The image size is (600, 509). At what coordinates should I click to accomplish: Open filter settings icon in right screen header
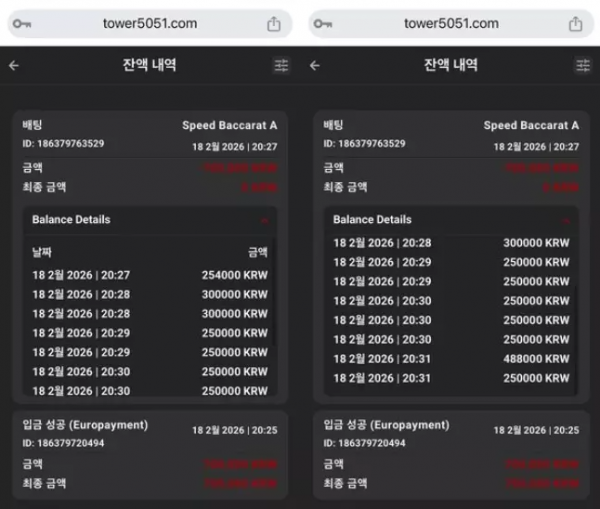point(583,66)
